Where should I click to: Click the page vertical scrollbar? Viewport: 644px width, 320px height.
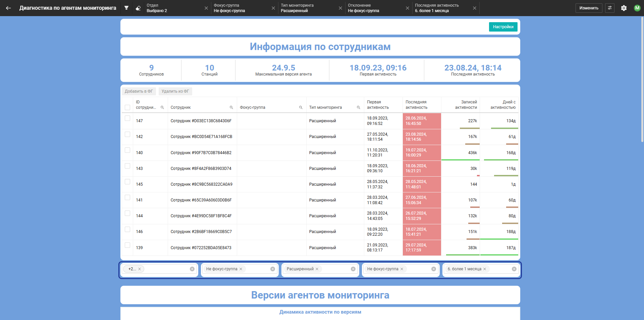point(642,79)
